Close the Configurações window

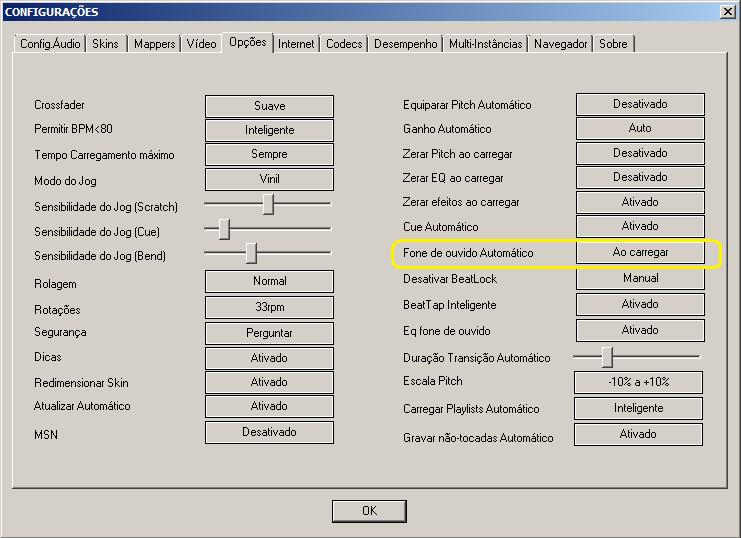tap(727, 11)
